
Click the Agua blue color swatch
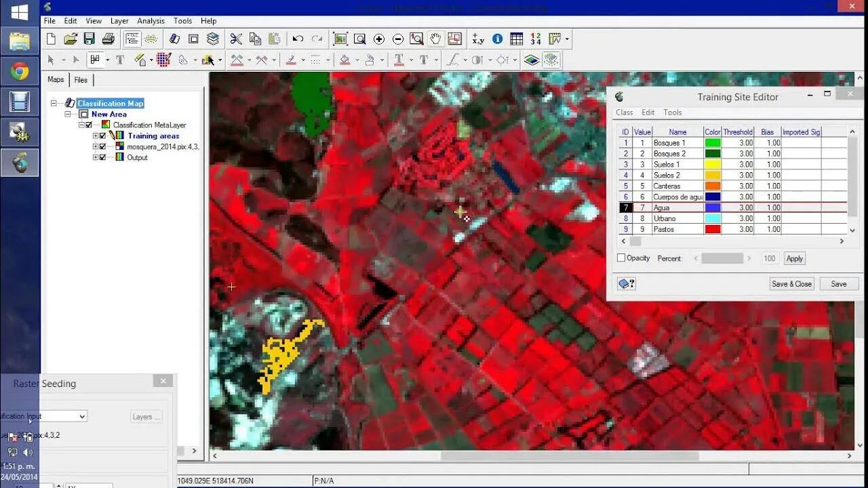713,208
